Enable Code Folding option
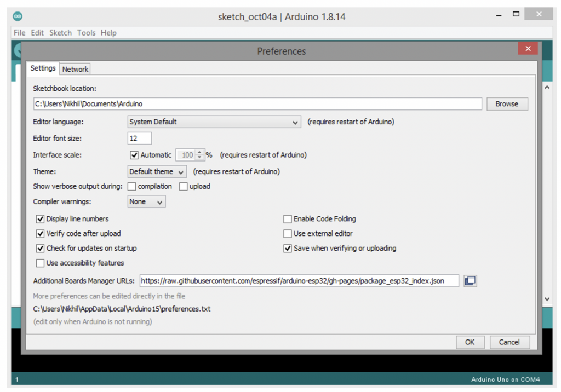 pyautogui.click(x=288, y=218)
